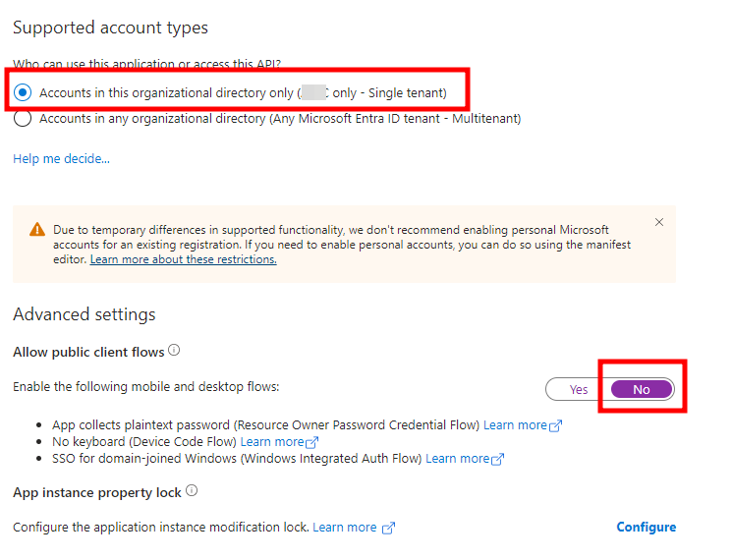Select single tenant organizational directory radio
This screenshot has width=732, height=560.
(23, 92)
